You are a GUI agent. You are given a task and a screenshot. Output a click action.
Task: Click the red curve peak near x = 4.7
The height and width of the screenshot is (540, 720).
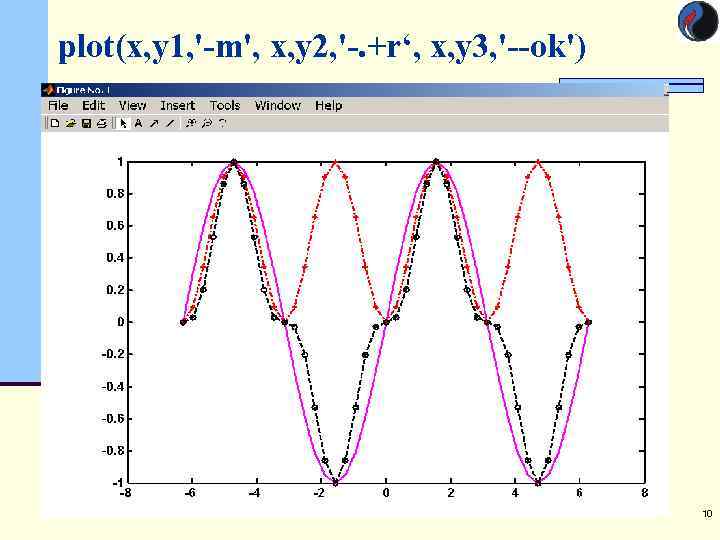[x=538, y=162]
